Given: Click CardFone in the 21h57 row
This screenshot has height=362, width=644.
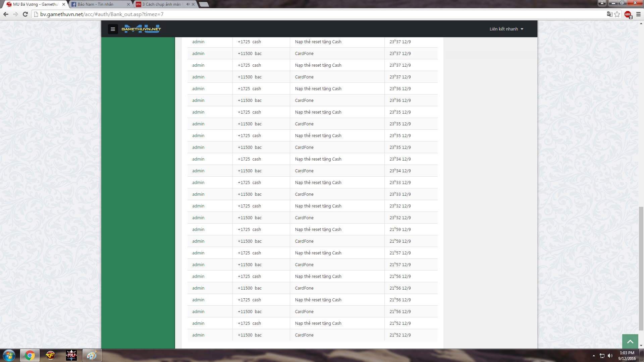Looking at the screenshot, I should (304, 264).
